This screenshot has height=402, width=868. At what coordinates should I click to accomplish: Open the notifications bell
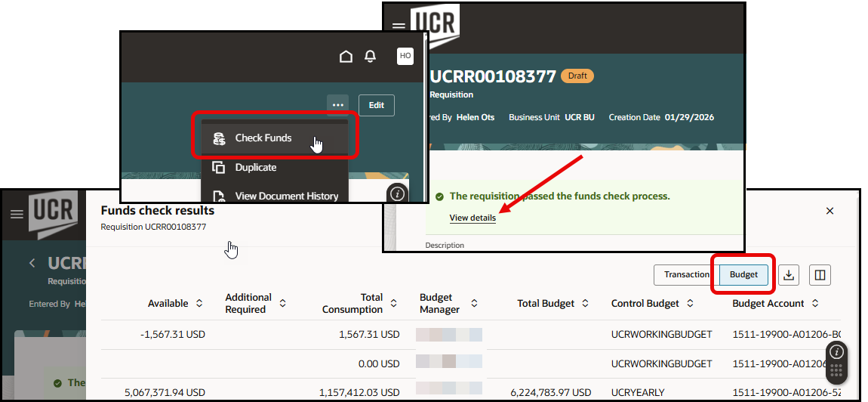pyautogui.click(x=371, y=57)
